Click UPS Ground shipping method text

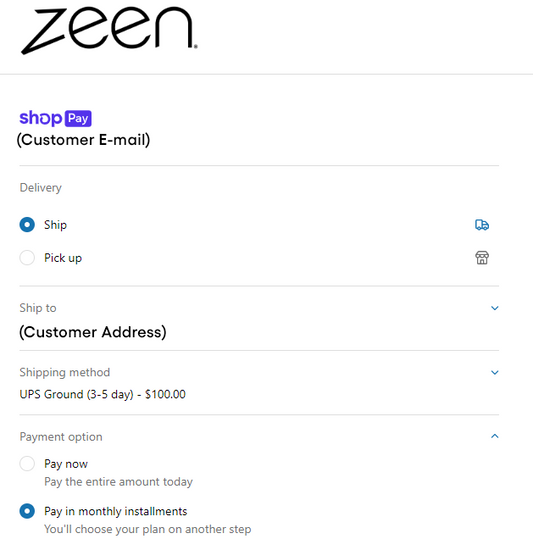point(102,394)
